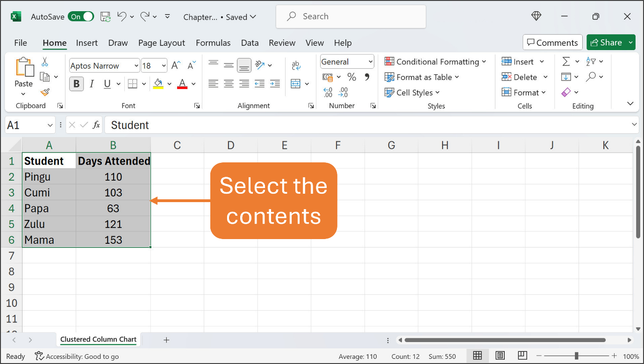Collapse the ribbon chevron
This screenshot has height=364, width=644.
[630, 104]
